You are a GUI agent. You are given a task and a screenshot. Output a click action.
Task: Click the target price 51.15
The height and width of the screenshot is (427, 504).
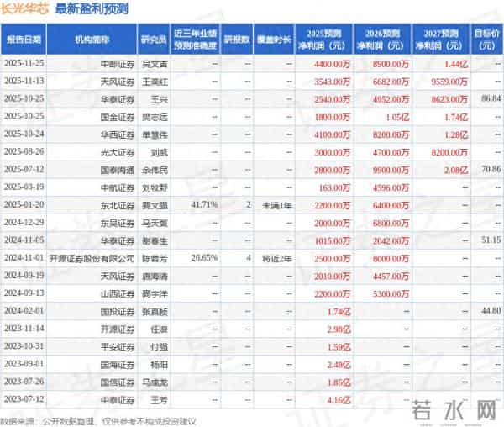point(491,240)
